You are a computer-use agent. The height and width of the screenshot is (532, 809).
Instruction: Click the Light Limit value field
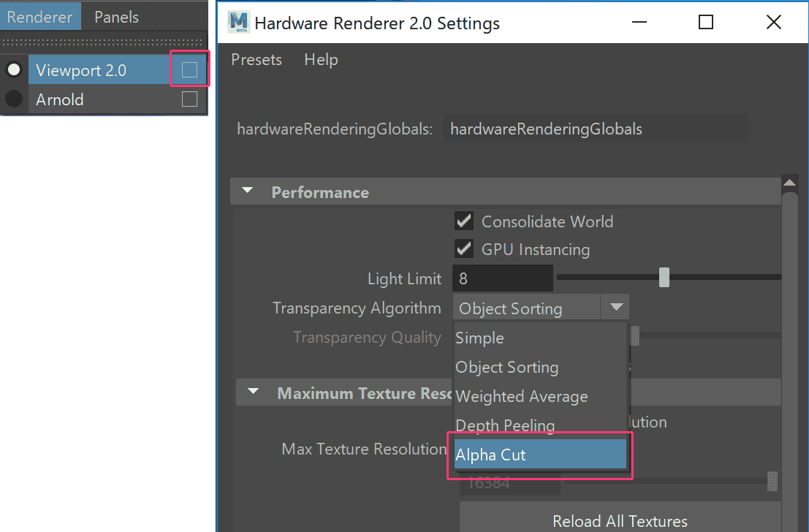coord(503,278)
